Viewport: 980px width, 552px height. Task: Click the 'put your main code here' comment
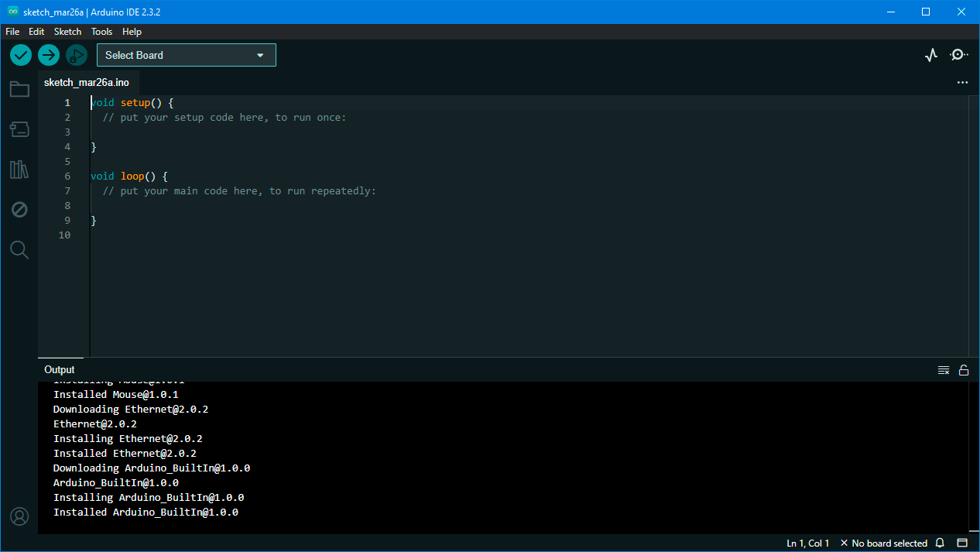coord(239,191)
